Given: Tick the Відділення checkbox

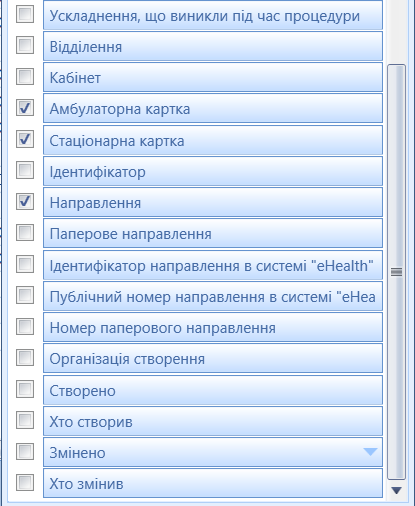Looking at the screenshot, I should coord(25,45).
